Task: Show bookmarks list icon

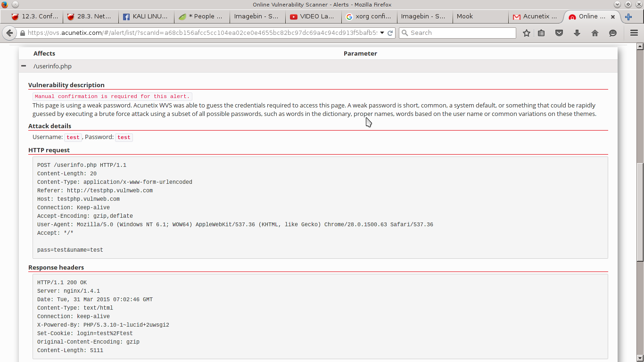Action: pyautogui.click(x=541, y=33)
